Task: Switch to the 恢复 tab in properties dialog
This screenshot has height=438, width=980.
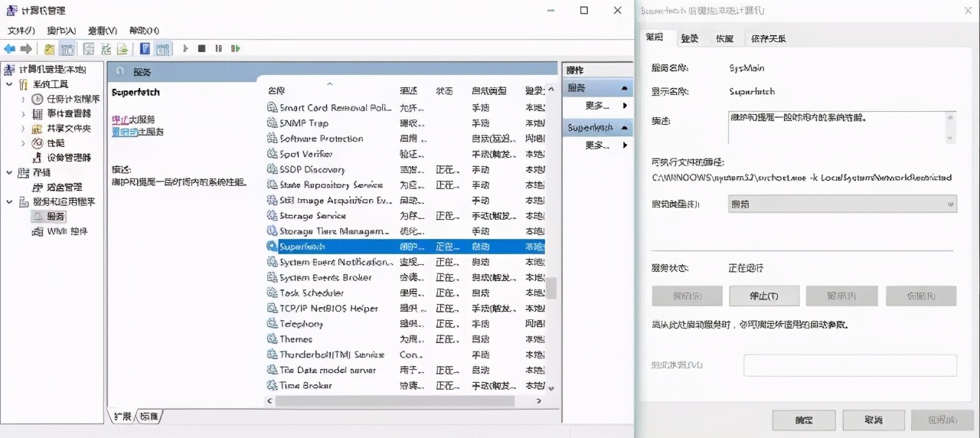Action: pos(724,38)
